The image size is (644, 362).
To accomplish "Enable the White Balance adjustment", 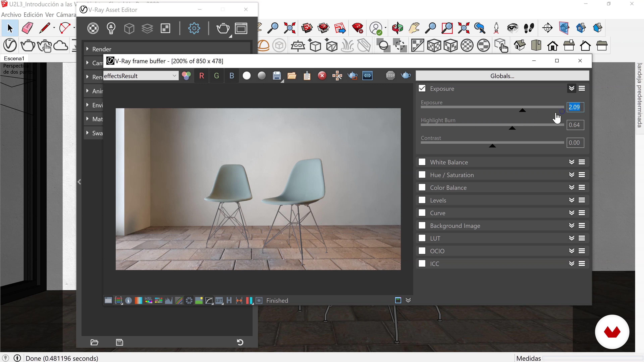I will coord(422,162).
